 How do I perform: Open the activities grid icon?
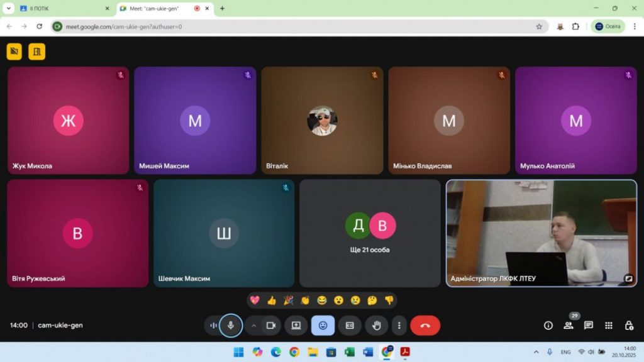(x=609, y=326)
